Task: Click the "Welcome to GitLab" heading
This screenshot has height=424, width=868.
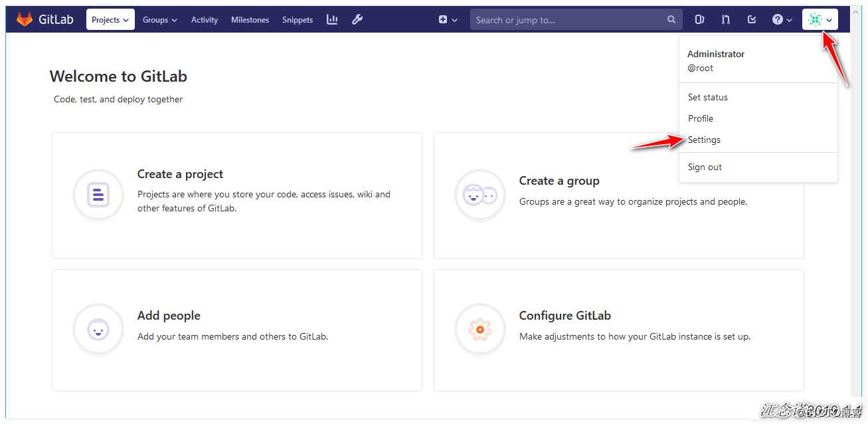Action: [118, 76]
